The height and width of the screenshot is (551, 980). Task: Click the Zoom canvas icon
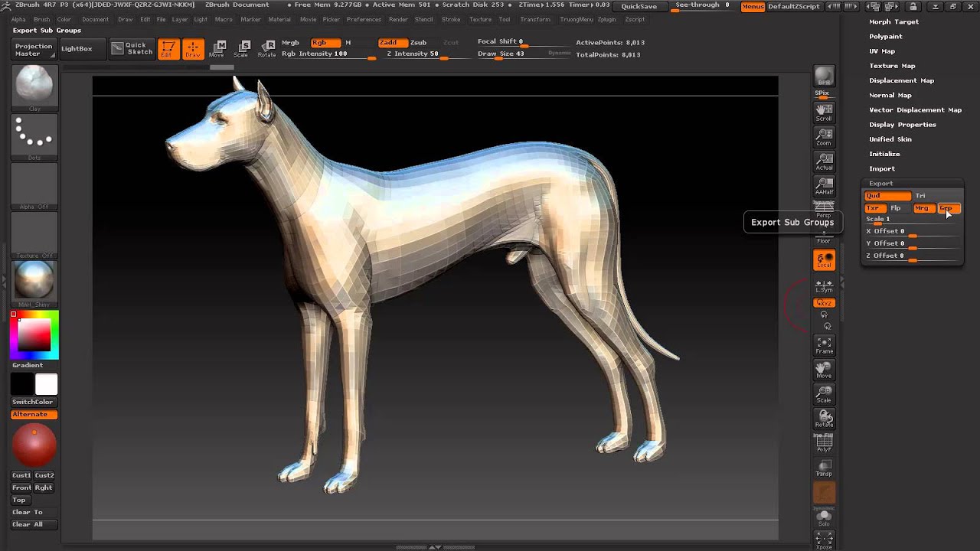824,137
